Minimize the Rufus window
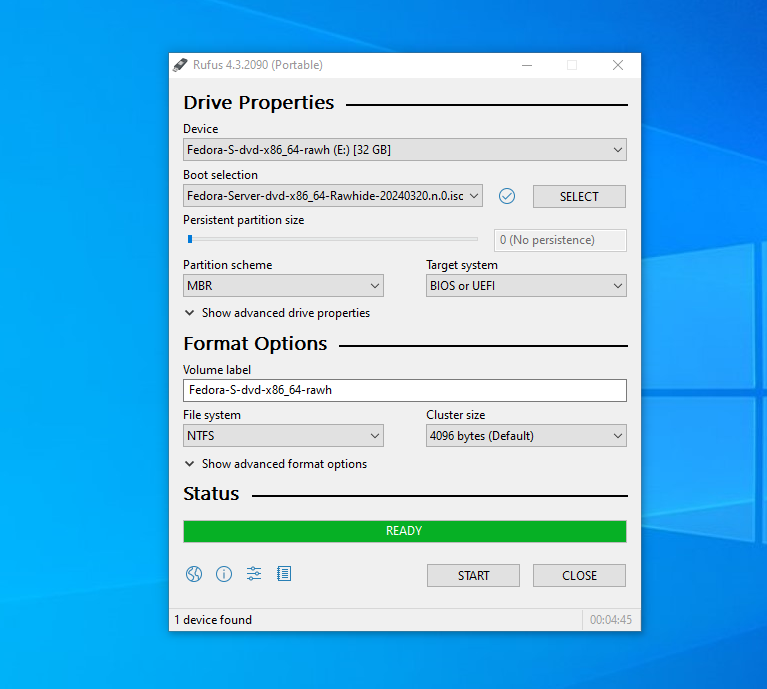This screenshot has height=689, width=767. click(x=527, y=65)
